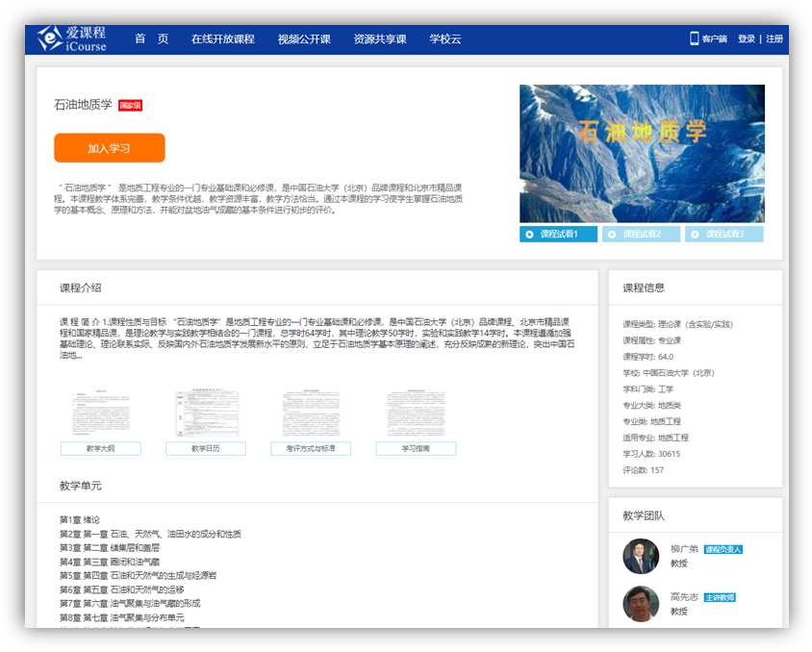Viewport: 812px width, 652px height.
Task: Click the 柳广弟 teacher avatar photo
Action: 641,556
